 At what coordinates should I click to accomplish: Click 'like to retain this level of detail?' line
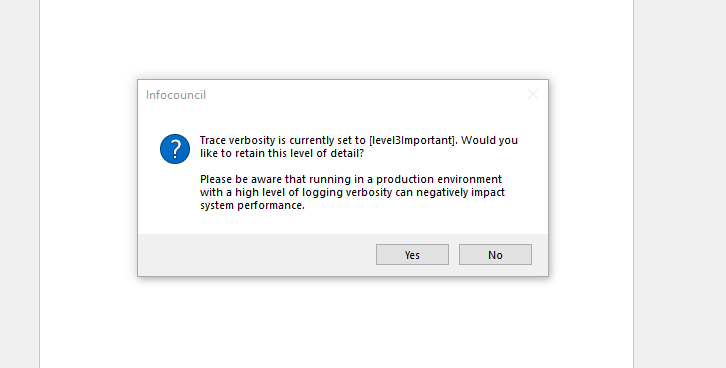[x=282, y=153]
